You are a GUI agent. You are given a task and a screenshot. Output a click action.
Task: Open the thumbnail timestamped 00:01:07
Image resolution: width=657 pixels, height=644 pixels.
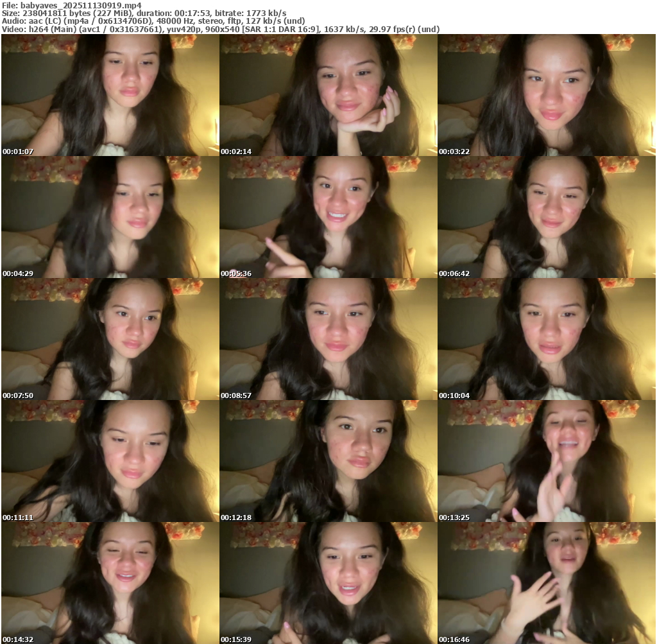[x=110, y=95]
